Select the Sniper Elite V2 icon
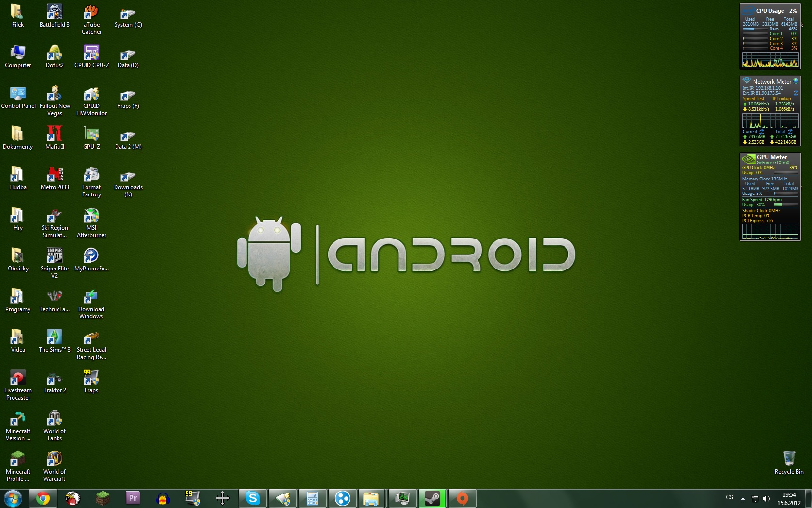The image size is (812, 508). click(55, 263)
